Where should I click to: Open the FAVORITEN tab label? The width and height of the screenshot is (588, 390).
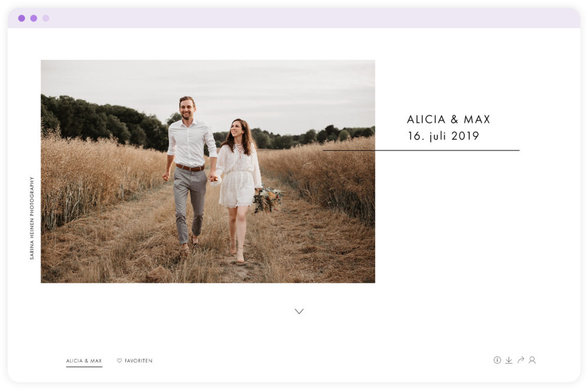[138, 361]
